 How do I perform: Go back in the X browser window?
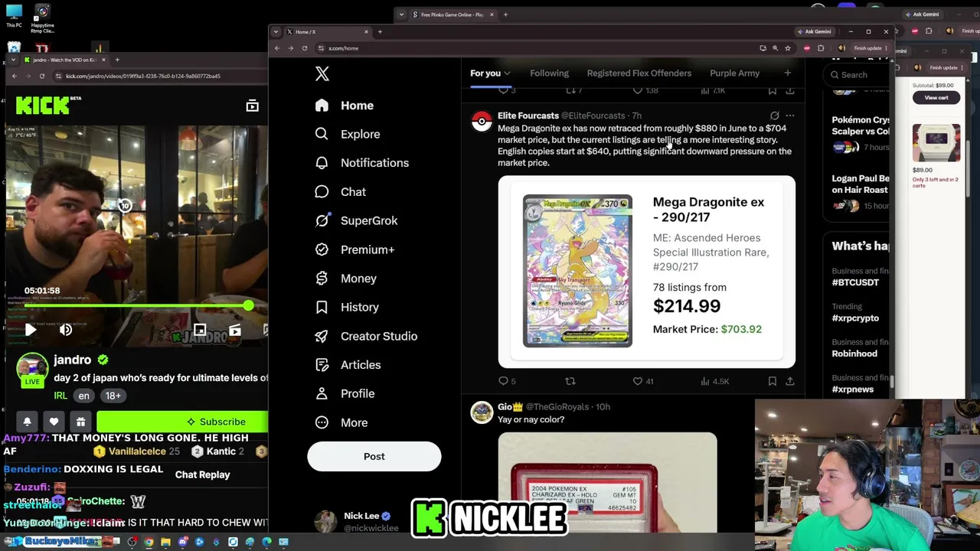tap(277, 48)
